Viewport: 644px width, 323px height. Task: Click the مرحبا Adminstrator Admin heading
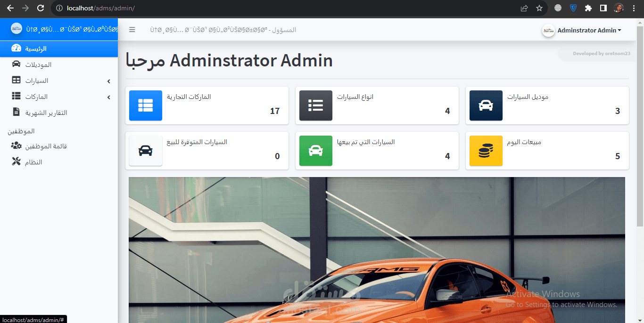coord(229,61)
